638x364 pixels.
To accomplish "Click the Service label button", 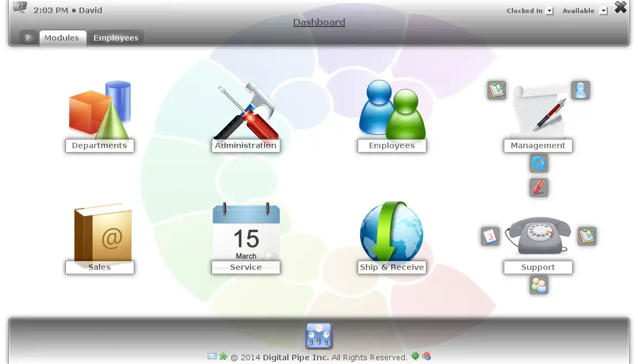I will click(x=246, y=267).
